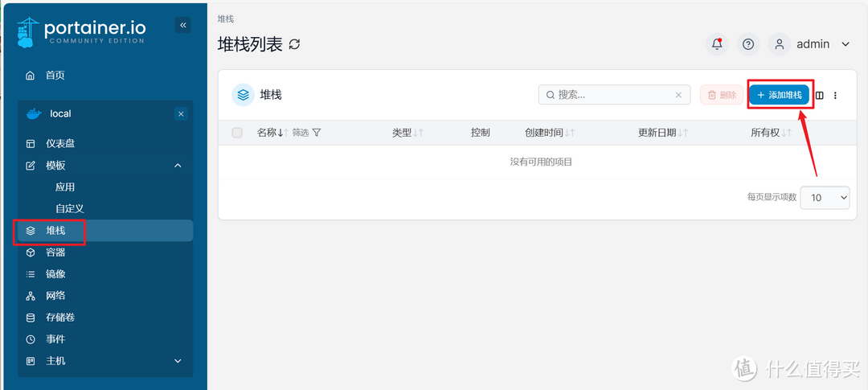This screenshot has height=390, width=868.
Task: Click the Docker whale icon next to local
Action: click(x=34, y=113)
